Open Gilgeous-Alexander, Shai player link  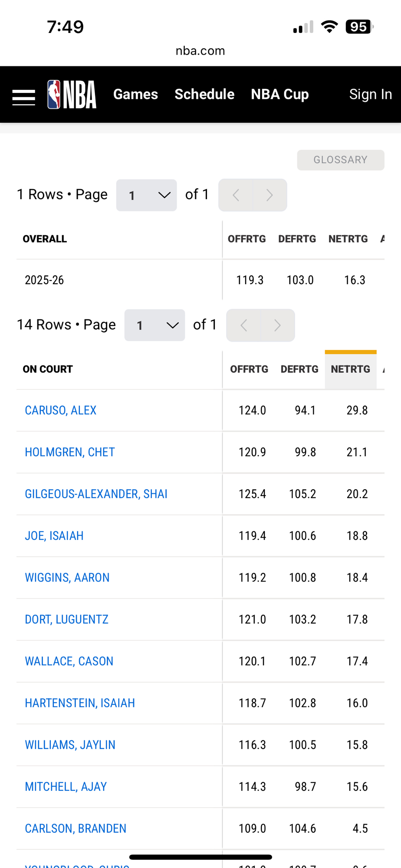tap(96, 494)
